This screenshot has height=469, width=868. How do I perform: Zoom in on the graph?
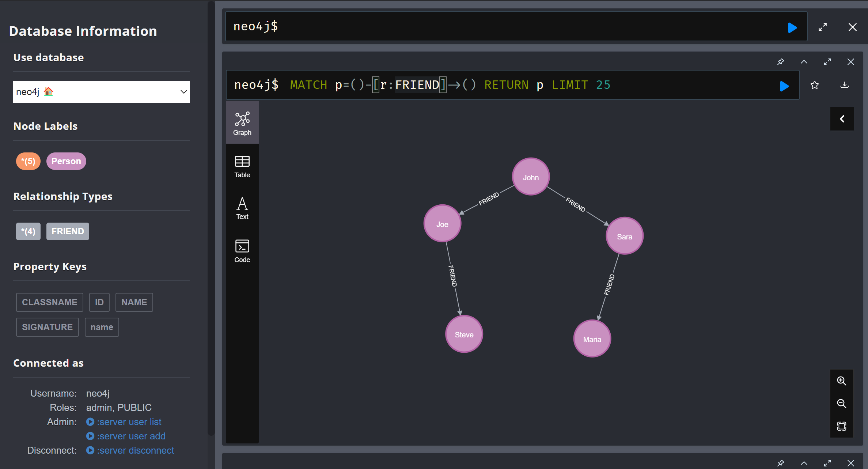[x=842, y=381]
